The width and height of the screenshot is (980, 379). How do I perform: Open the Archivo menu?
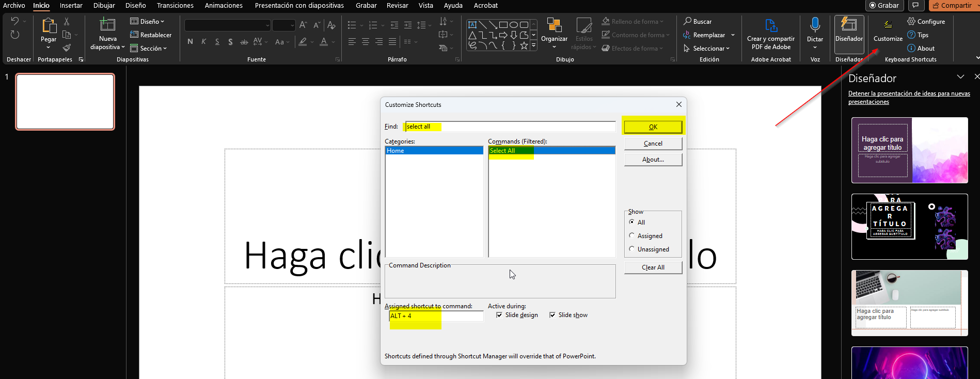[x=14, y=5]
